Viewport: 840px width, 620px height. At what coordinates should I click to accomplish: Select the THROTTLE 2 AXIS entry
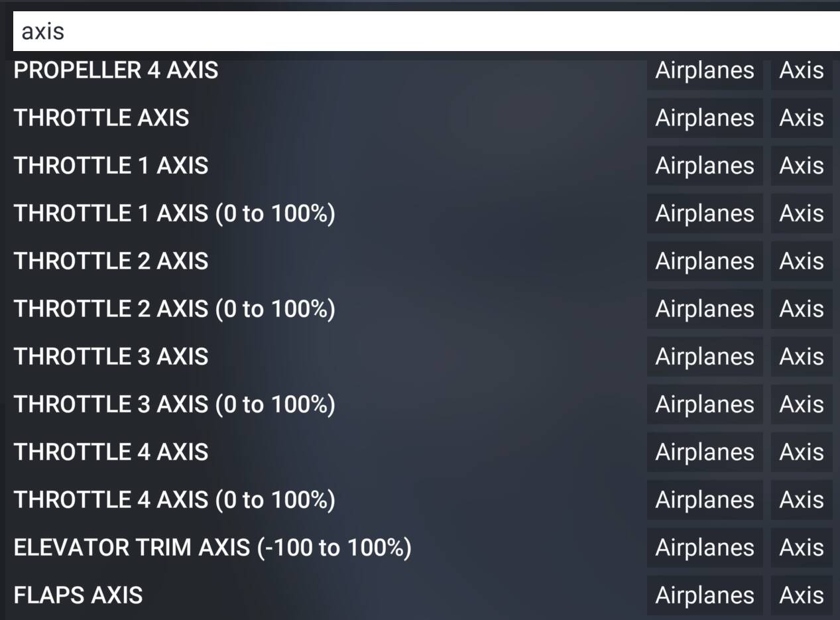(x=111, y=261)
